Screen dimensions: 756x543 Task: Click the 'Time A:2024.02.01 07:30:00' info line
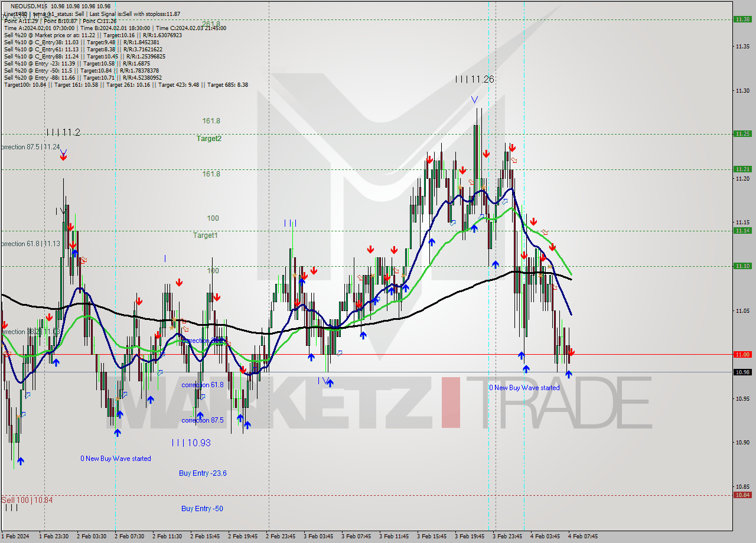[115, 28]
